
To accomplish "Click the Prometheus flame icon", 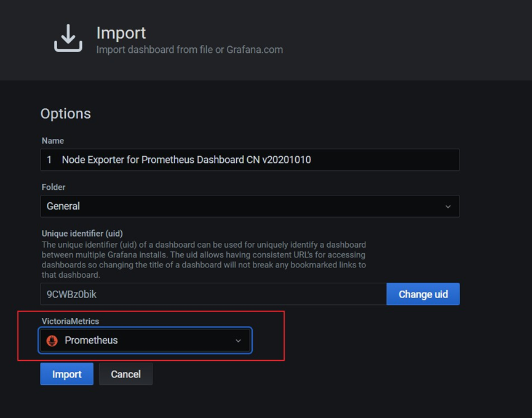I will [52, 341].
